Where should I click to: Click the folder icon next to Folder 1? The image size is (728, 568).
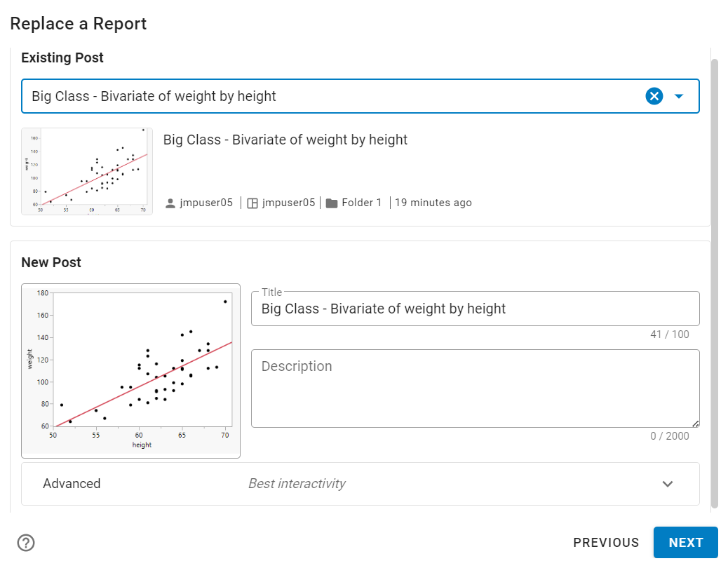click(x=332, y=203)
